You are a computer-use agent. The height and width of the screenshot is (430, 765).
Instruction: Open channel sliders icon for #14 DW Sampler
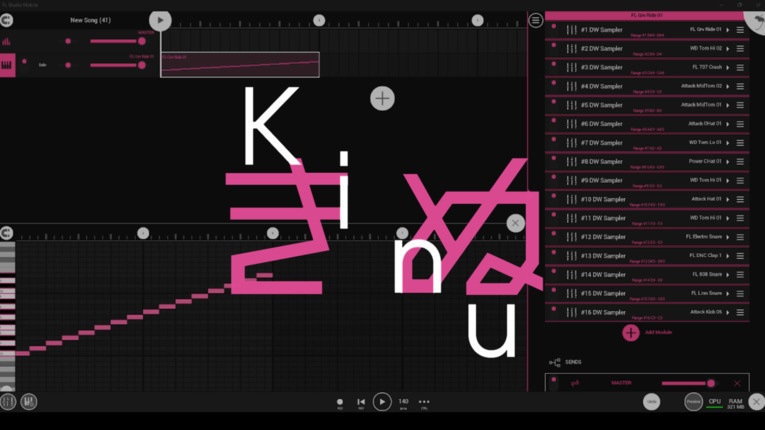coord(571,274)
